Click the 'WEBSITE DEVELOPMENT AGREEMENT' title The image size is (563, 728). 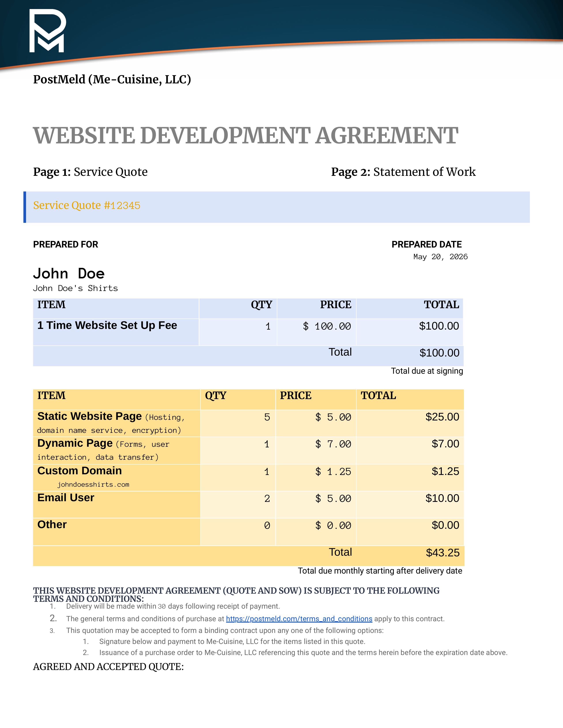pyautogui.click(x=246, y=136)
